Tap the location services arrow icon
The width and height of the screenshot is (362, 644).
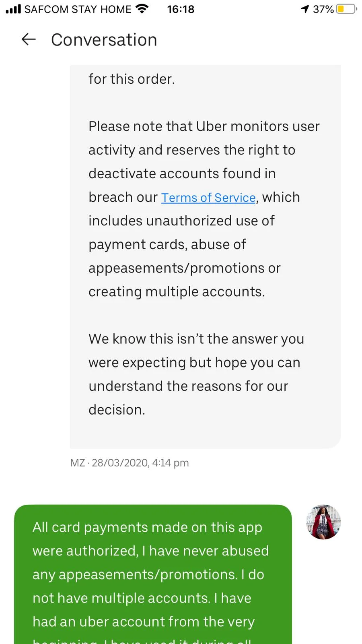(305, 9)
